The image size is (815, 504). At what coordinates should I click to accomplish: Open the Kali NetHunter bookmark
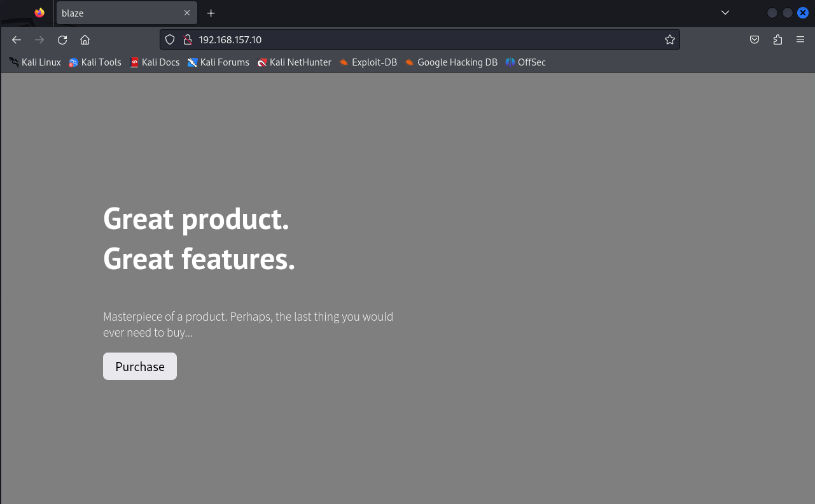pyautogui.click(x=294, y=62)
